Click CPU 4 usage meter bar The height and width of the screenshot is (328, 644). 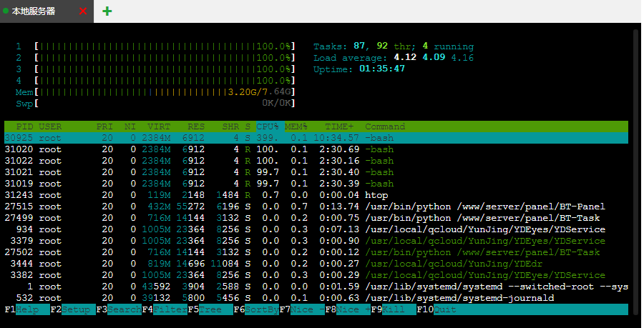click(x=165, y=81)
